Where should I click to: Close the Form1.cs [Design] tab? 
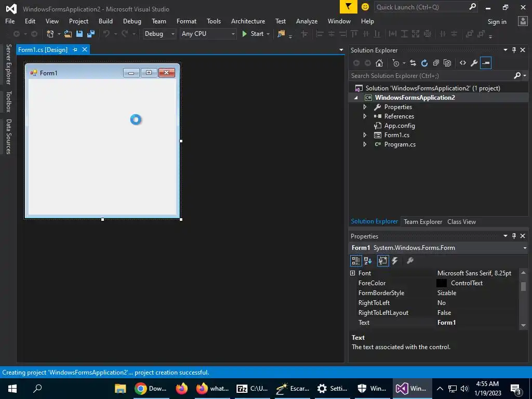(x=85, y=49)
